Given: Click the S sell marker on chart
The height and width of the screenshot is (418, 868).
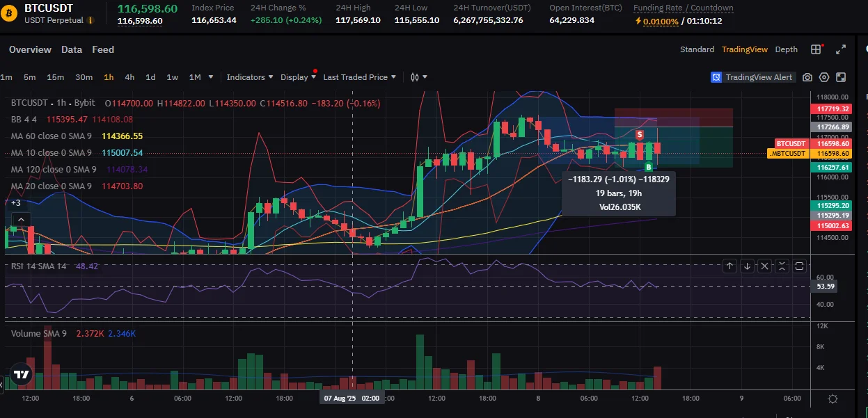Looking at the screenshot, I should click(x=639, y=134).
